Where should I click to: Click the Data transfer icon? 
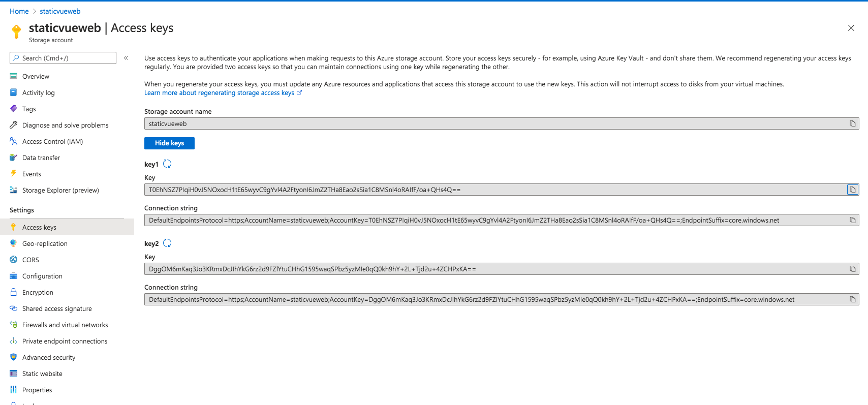click(14, 158)
